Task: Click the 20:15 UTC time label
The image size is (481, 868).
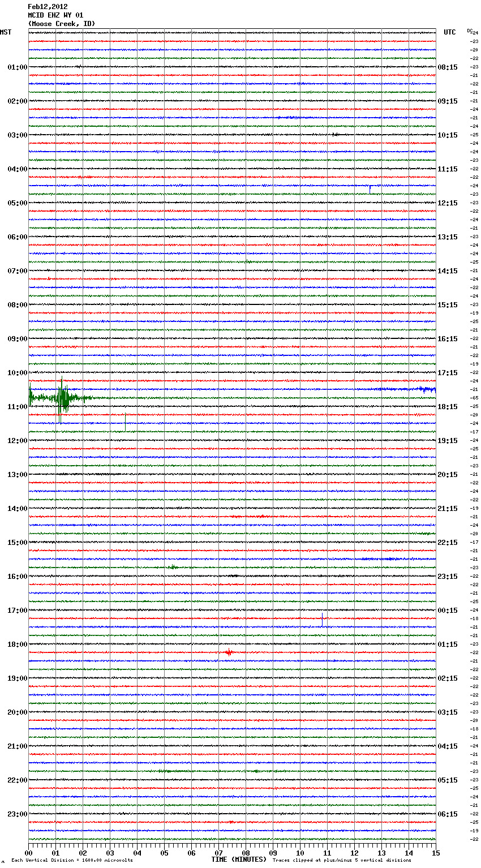Action: 448,475
